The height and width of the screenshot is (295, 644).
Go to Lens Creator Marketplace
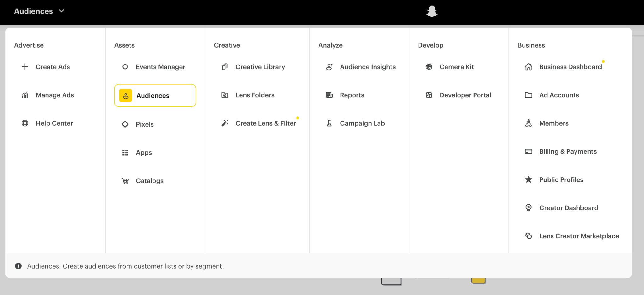coord(579,236)
